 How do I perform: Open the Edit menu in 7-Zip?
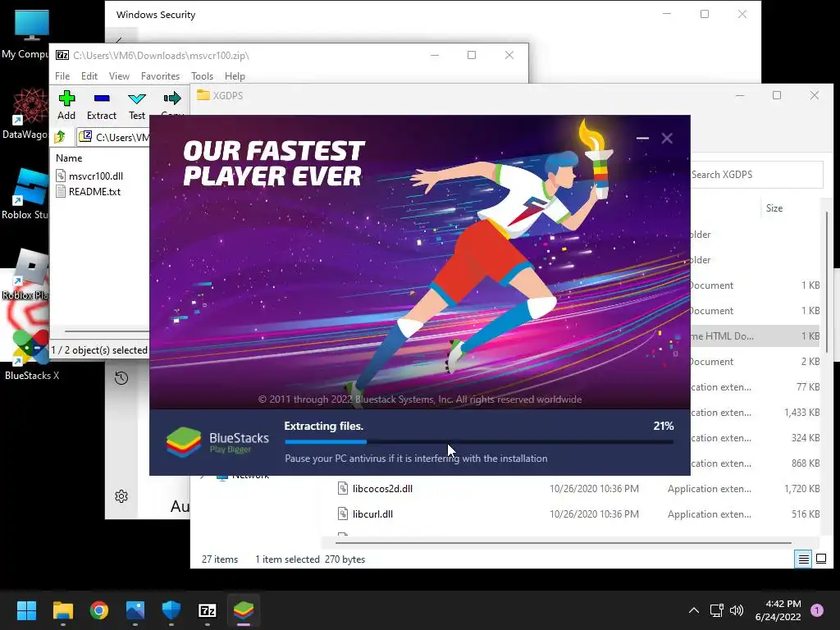click(x=89, y=76)
